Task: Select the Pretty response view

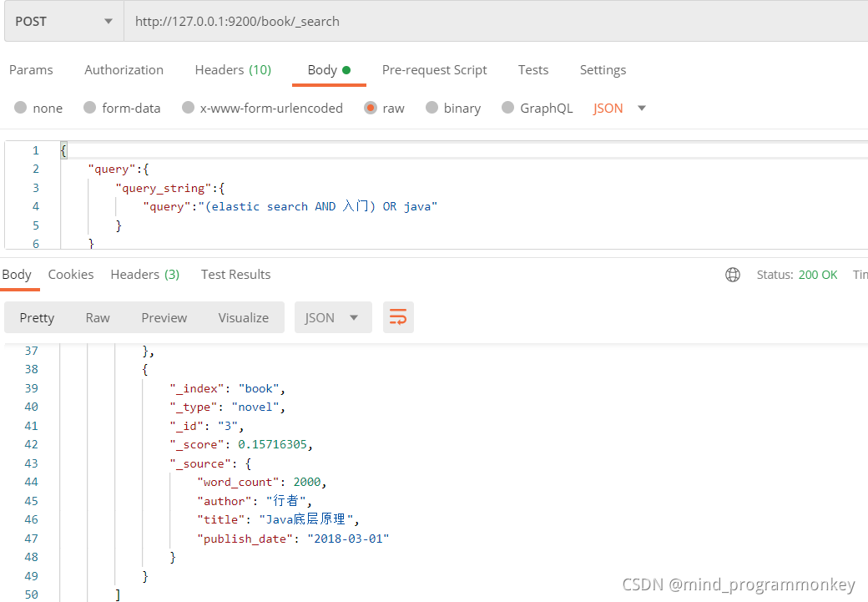Action: tap(37, 318)
